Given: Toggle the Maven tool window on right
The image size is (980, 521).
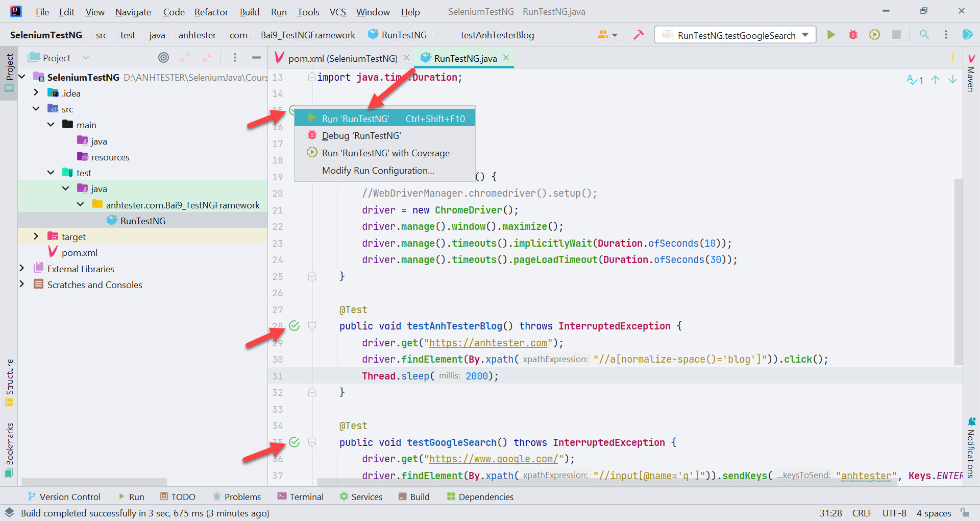Looking at the screenshot, I should tap(971, 73).
